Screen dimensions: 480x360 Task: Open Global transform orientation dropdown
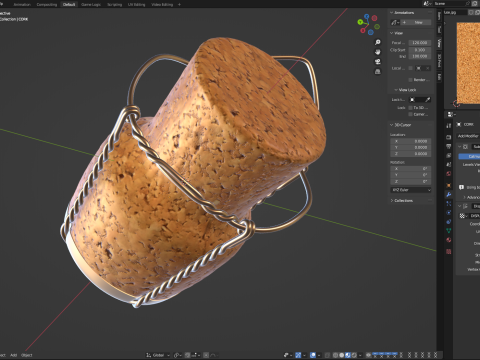click(158, 355)
